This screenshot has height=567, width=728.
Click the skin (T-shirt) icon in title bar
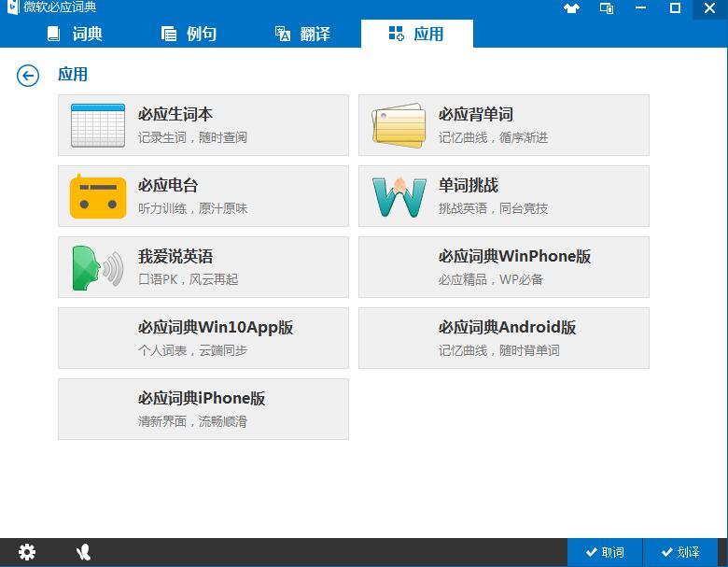point(571,8)
